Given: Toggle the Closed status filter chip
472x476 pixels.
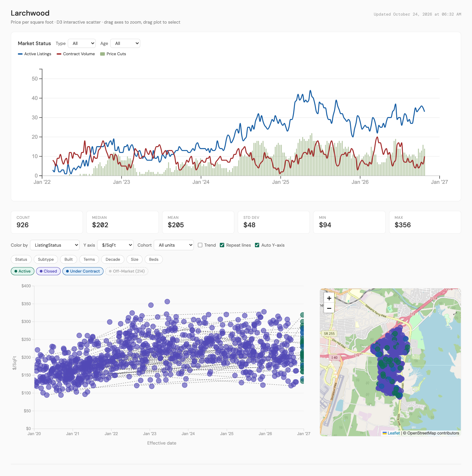Looking at the screenshot, I should 48,271.
